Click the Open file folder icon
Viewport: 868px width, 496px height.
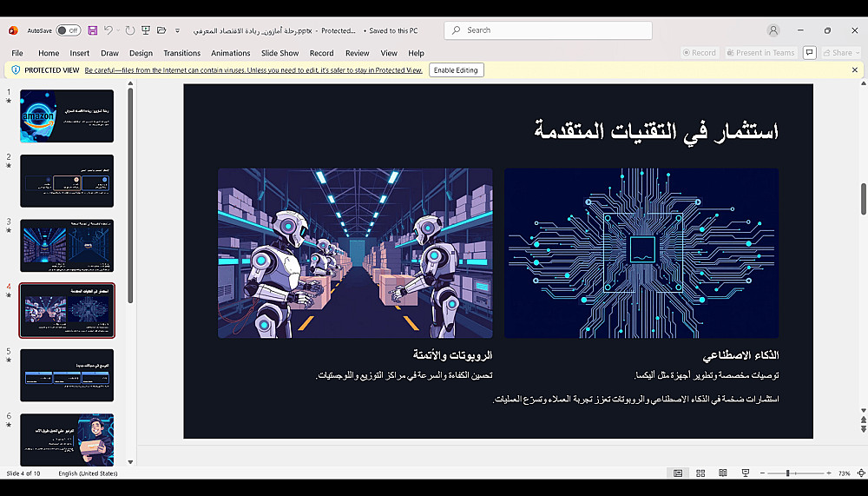[x=161, y=30]
